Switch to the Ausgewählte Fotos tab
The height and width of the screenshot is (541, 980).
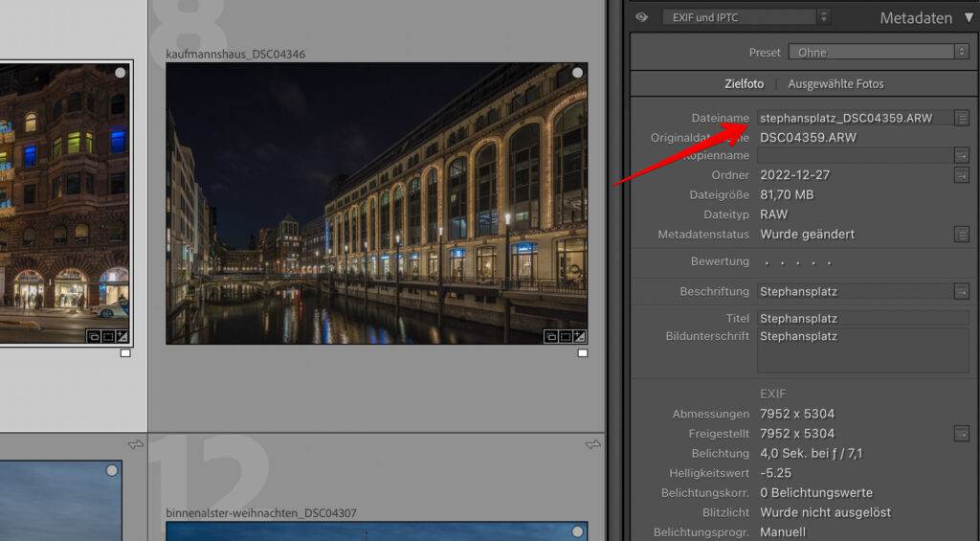coord(835,83)
